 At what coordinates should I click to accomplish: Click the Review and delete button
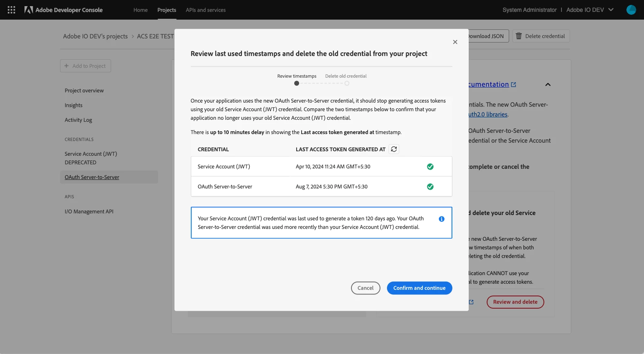pyautogui.click(x=515, y=302)
